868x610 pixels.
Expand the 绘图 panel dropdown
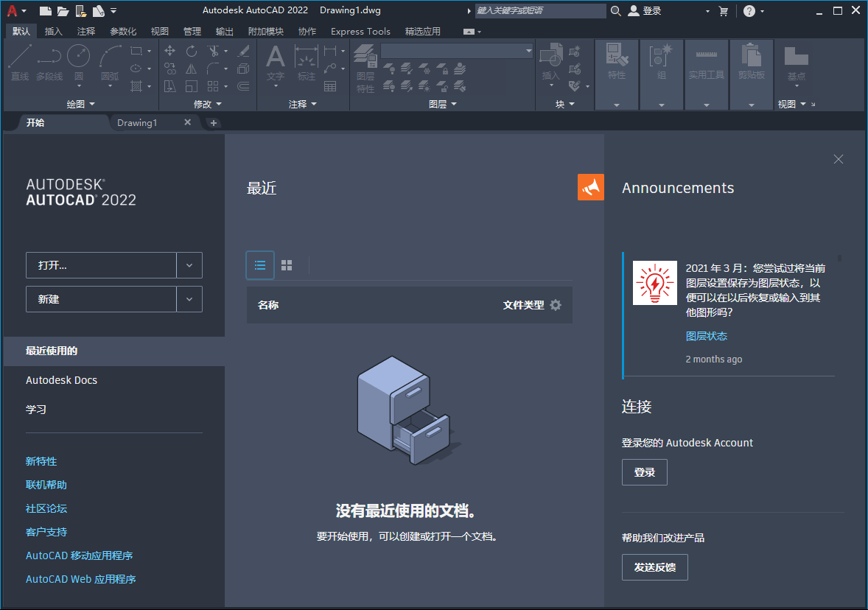(91, 103)
